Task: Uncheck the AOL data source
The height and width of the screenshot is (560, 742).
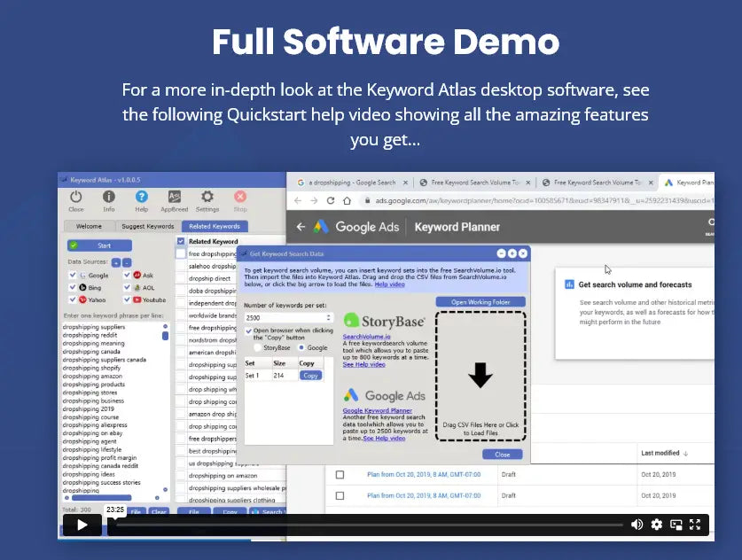Action: 127,287
